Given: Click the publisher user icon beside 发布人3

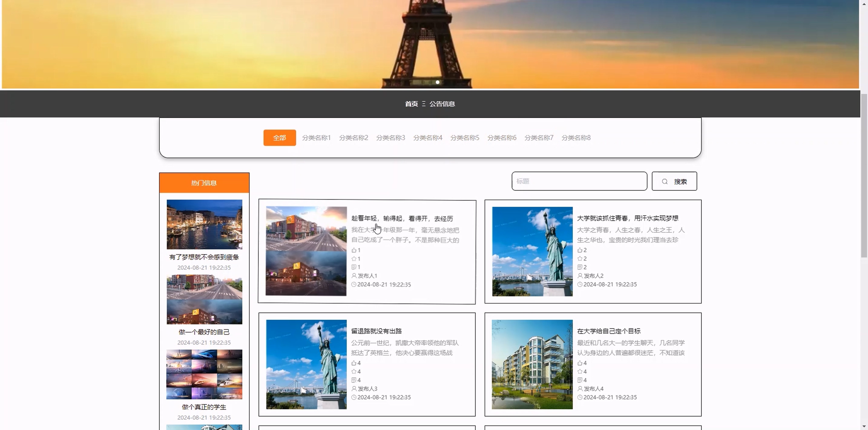Looking at the screenshot, I should (353, 389).
